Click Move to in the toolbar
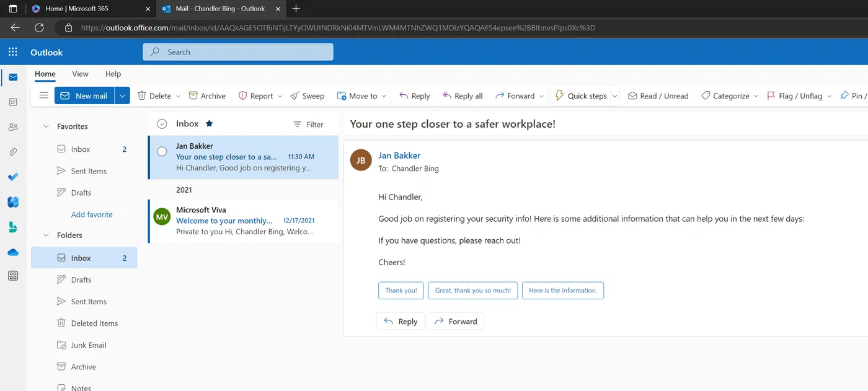This screenshot has height=391, width=868. (357, 96)
